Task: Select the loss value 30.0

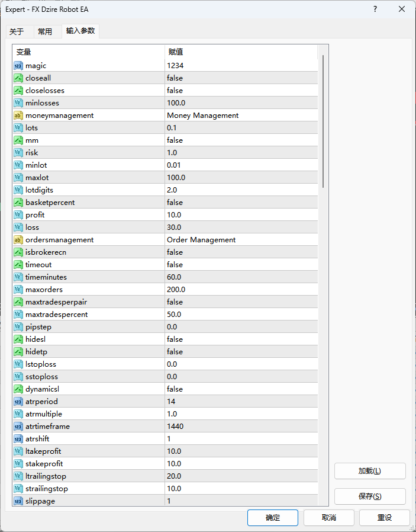Action: [174, 227]
